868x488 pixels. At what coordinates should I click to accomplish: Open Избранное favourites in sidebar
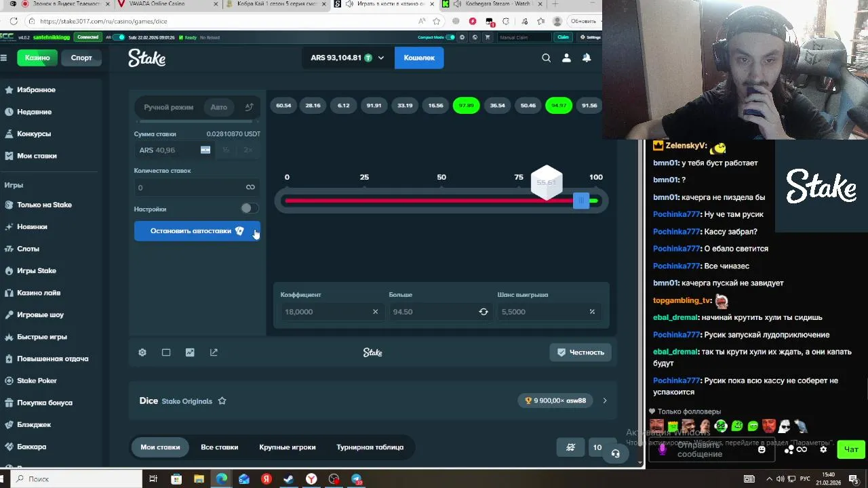pos(36,89)
